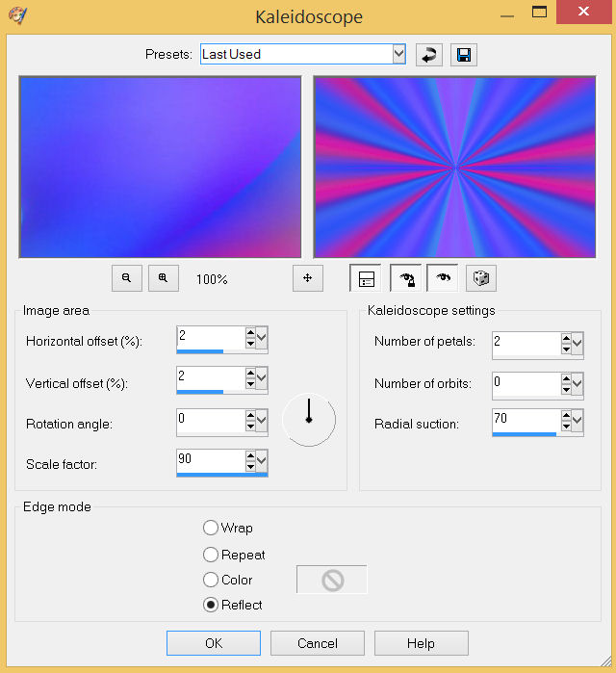This screenshot has height=673, width=616.
Task: Toggle the show/hide previews icon
Action: click(x=366, y=278)
